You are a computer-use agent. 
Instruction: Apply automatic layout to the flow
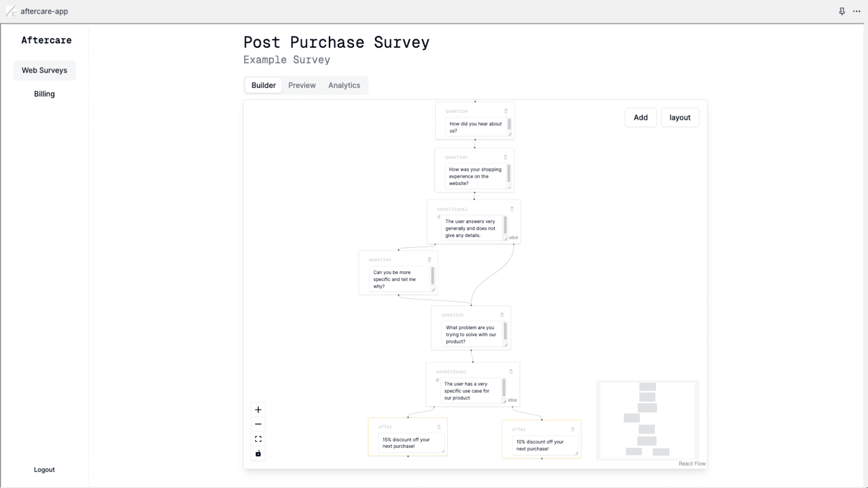[680, 118]
